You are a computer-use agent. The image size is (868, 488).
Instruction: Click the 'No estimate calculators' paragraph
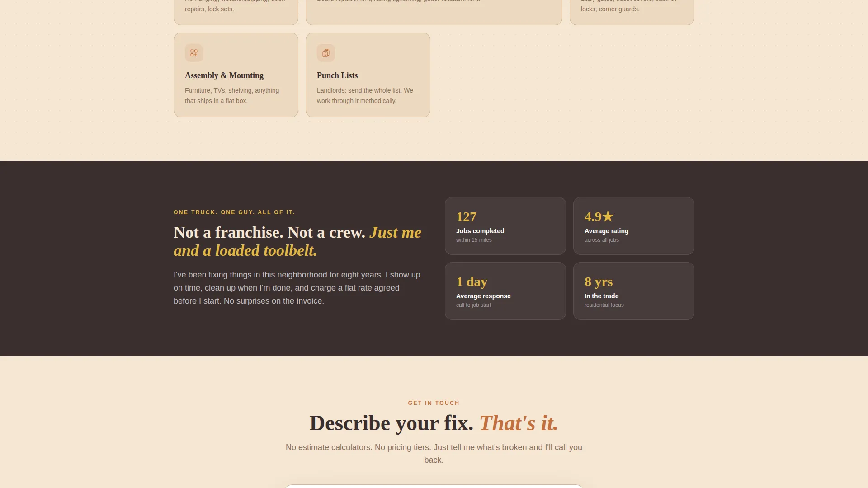pos(434,454)
